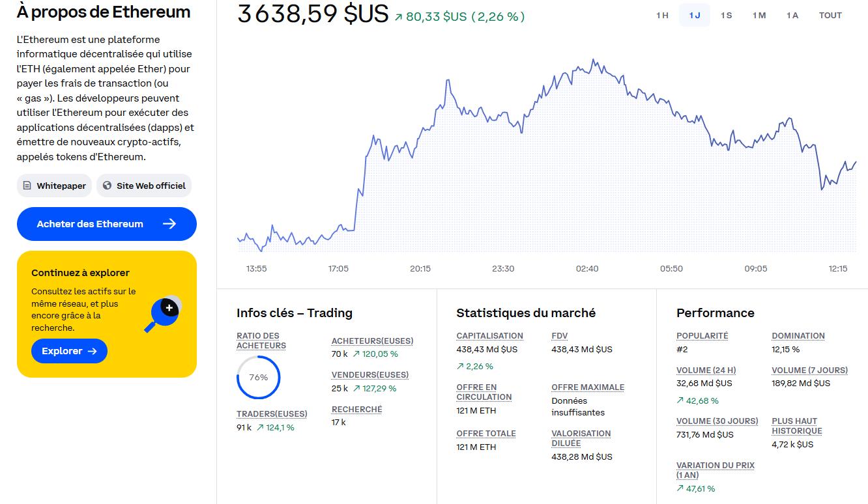Show the TOUT chart range
This screenshot has height=504, width=868.
830,15
